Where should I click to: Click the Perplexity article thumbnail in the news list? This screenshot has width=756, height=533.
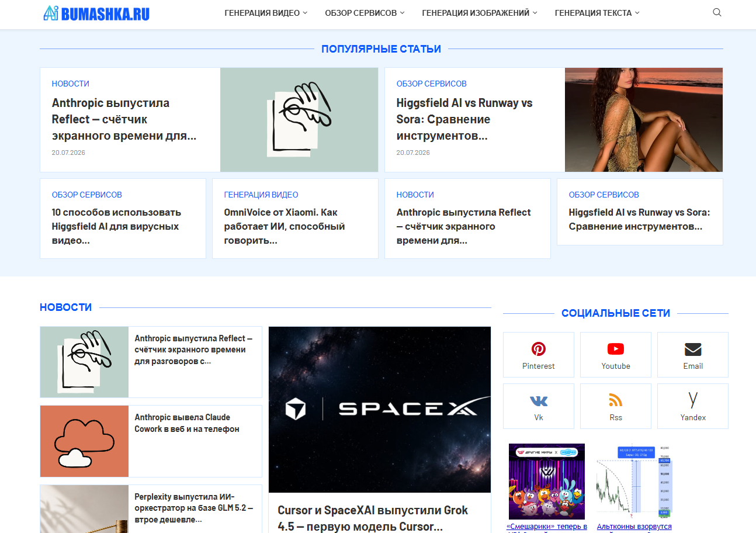tap(84, 509)
